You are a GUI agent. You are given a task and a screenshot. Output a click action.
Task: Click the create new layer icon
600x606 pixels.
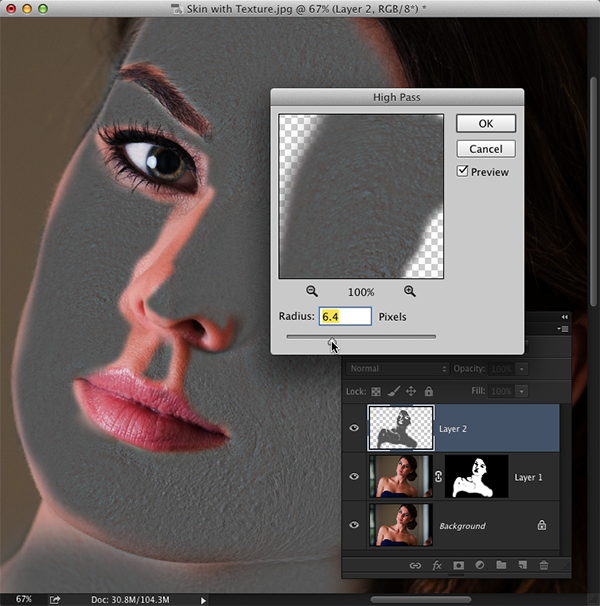(522, 565)
